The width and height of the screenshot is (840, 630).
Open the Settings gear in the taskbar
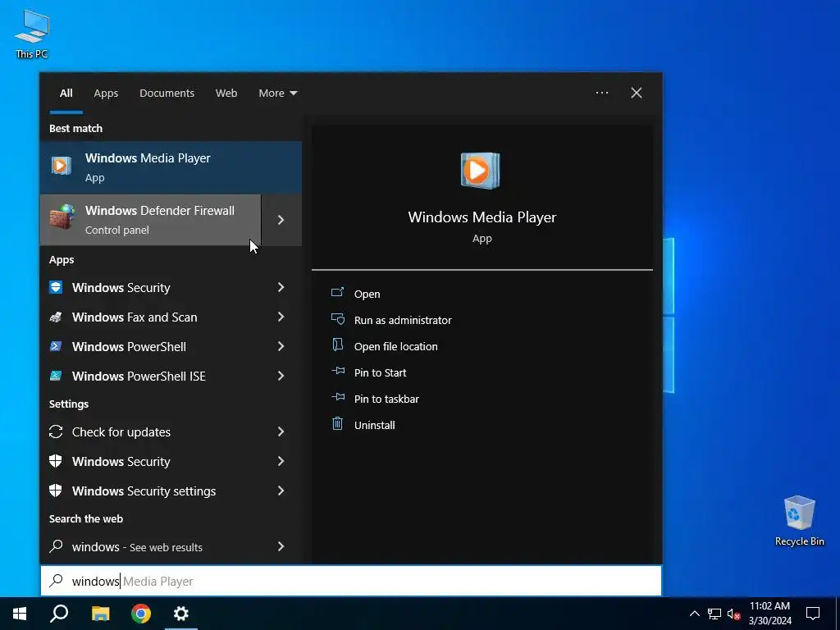click(181, 614)
